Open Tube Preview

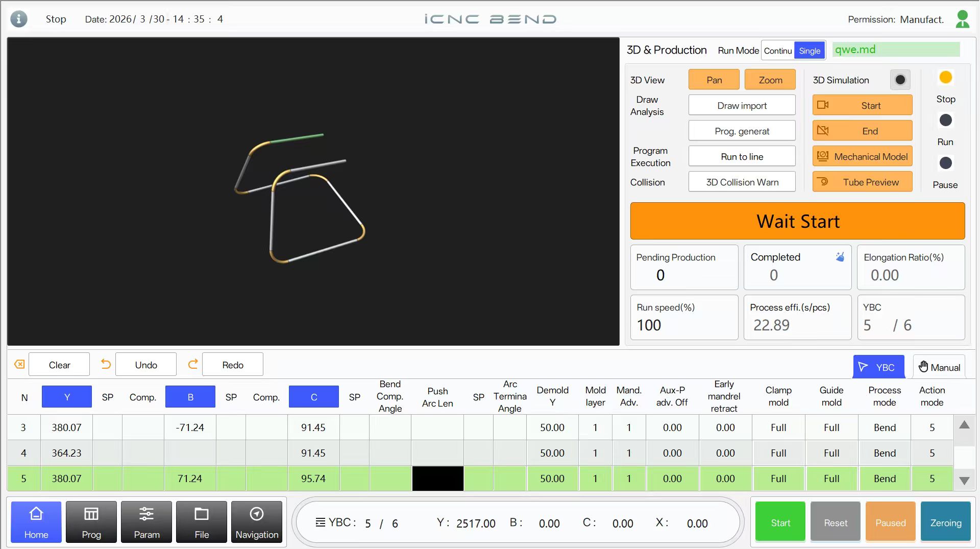[x=862, y=182]
